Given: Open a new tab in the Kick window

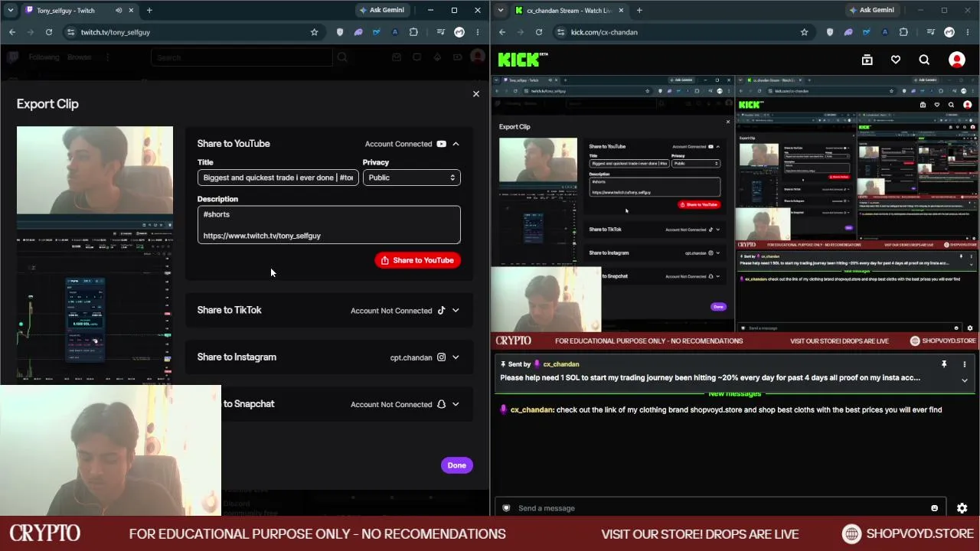Looking at the screenshot, I should (639, 11).
